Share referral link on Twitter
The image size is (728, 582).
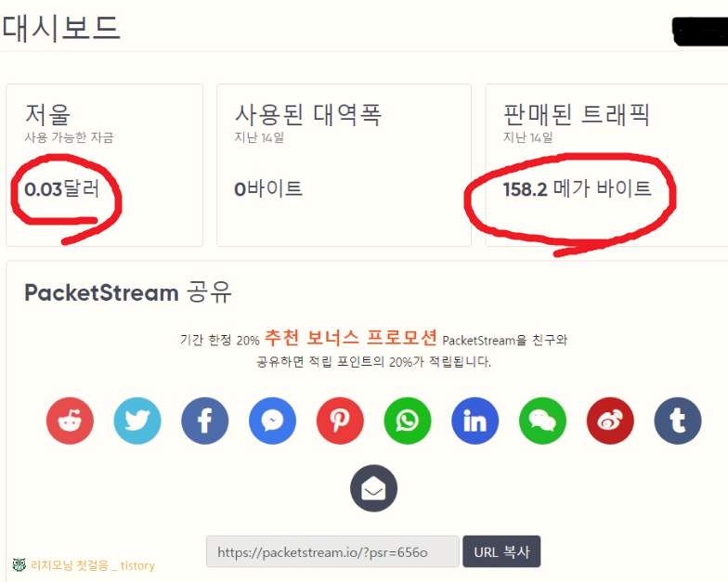(137, 420)
